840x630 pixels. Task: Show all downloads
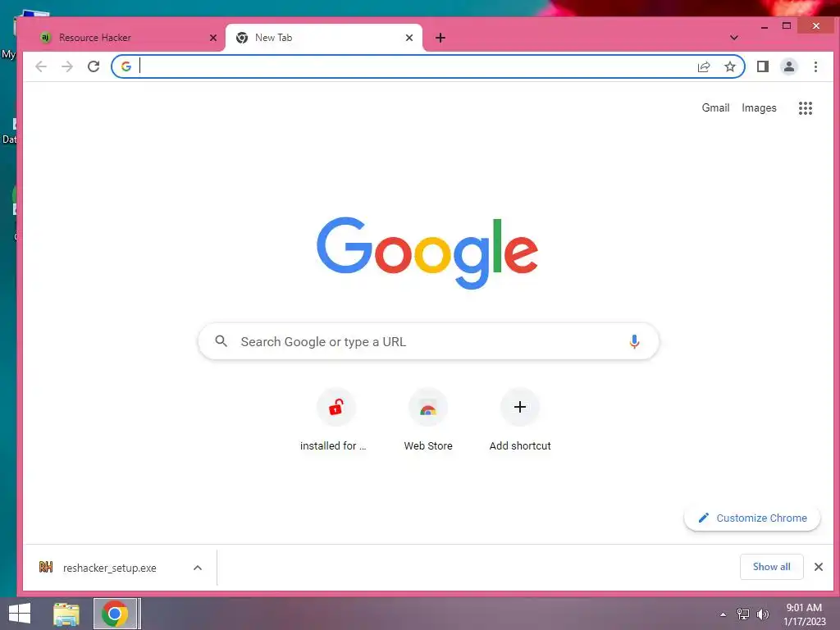tap(771, 567)
